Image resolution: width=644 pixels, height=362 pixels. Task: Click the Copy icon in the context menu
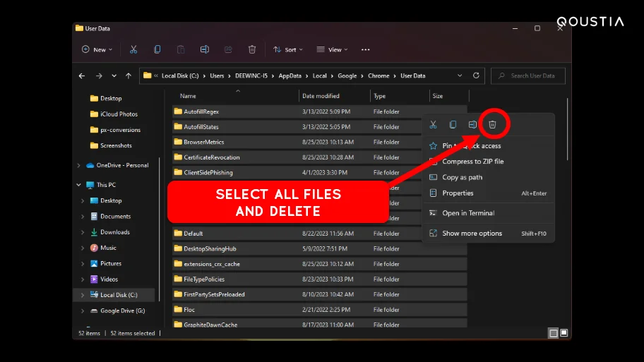click(x=453, y=125)
